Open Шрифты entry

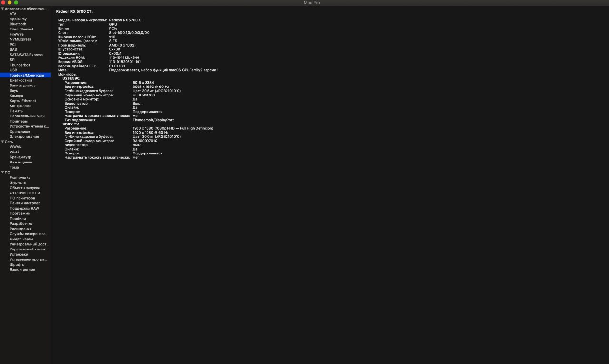pos(17,265)
